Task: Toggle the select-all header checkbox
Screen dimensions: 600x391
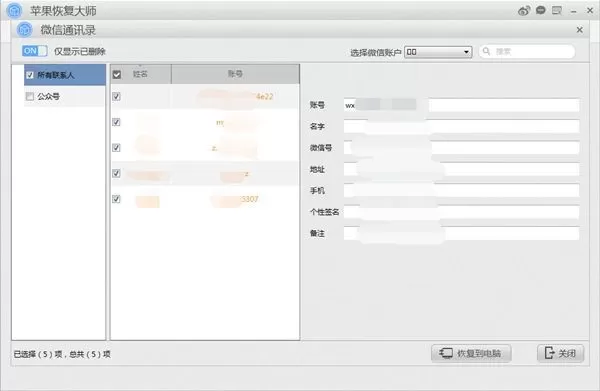Action: coord(117,75)
